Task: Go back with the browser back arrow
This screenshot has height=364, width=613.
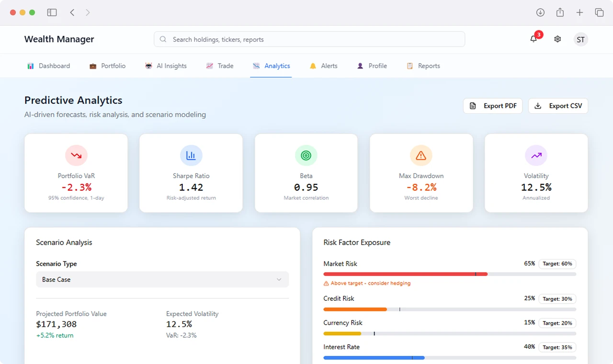Action: [72, 12]
